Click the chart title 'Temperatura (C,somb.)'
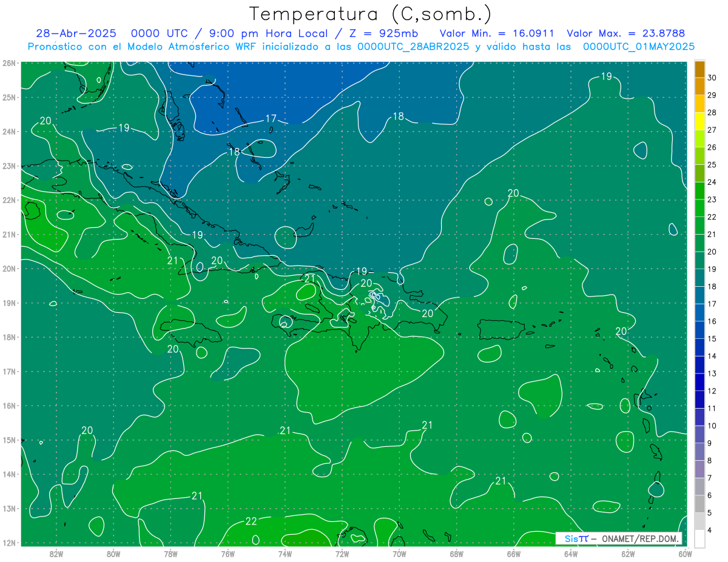 tap(371, 14)
